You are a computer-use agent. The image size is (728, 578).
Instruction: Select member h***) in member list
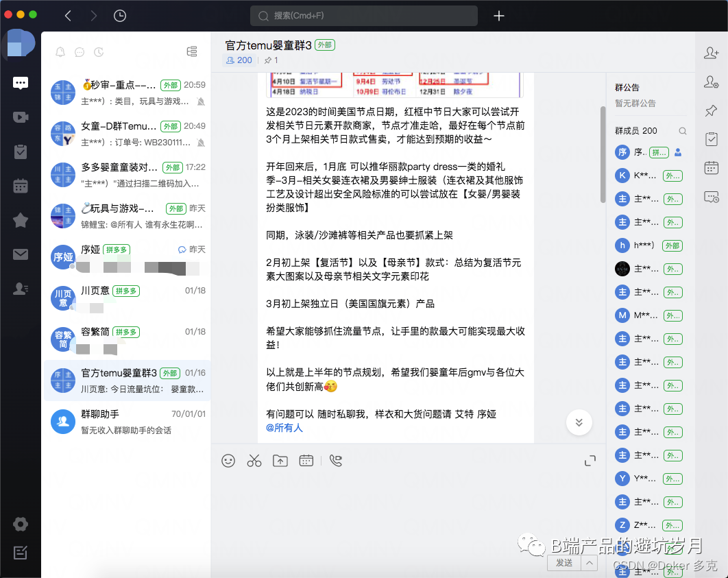649,245
